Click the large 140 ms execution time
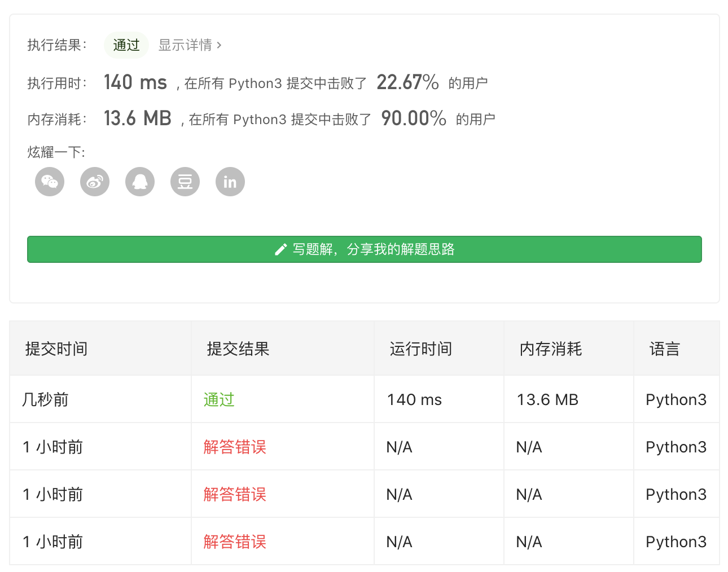 click(x=135, y=82)
